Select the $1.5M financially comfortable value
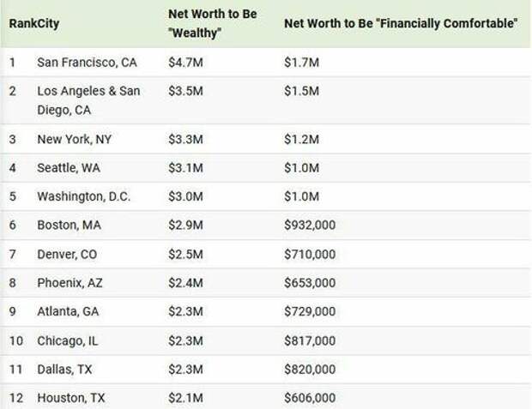This screenshot has height=409, width=532. coord(300,92)
